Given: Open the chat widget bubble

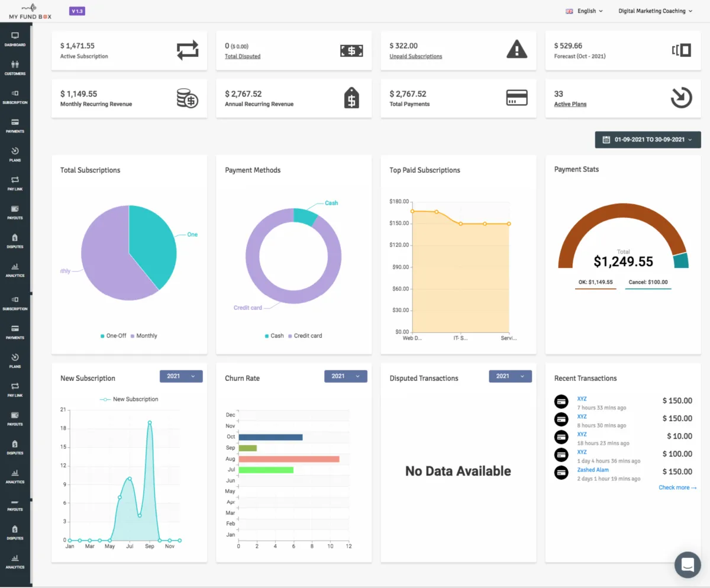Looking at the screenshot, I should click(x=688, y=564).
